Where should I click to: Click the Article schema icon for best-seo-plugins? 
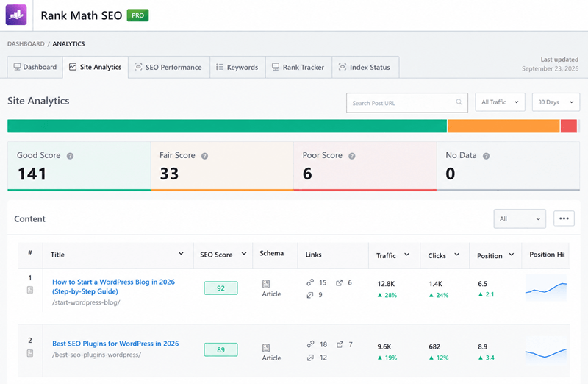pos(266,348)
